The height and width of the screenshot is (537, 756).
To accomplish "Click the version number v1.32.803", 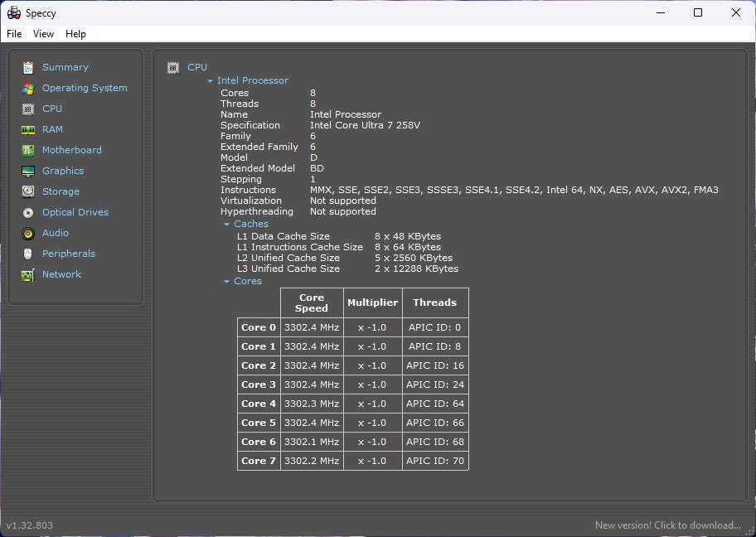I will pos(29,525).
